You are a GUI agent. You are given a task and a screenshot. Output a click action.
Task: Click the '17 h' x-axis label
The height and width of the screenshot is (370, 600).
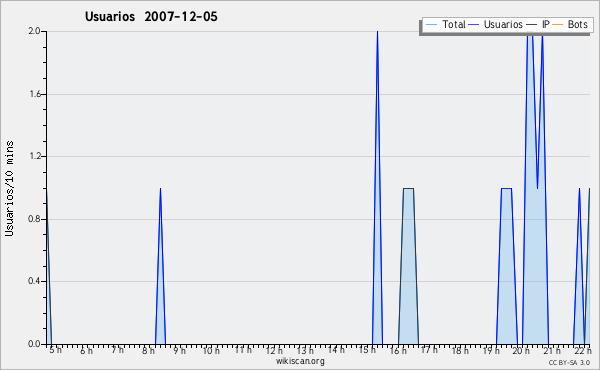[429, 350]
